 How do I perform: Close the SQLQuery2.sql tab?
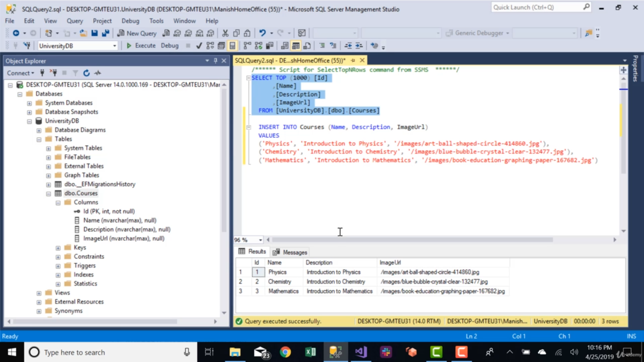362,61
